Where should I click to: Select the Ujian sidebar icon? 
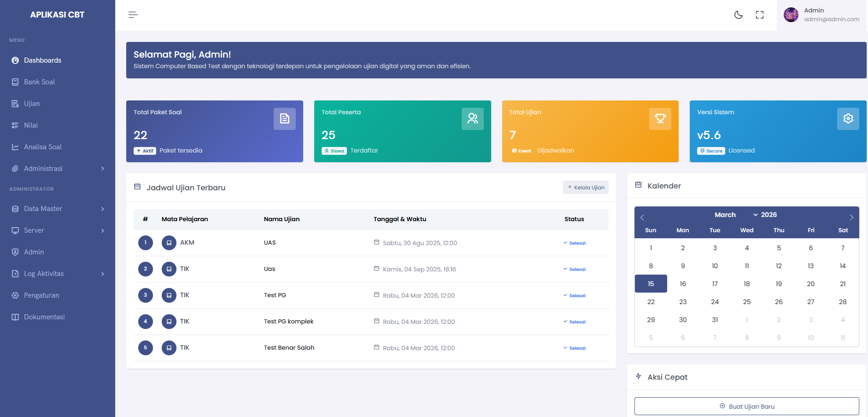coord(15,103)
